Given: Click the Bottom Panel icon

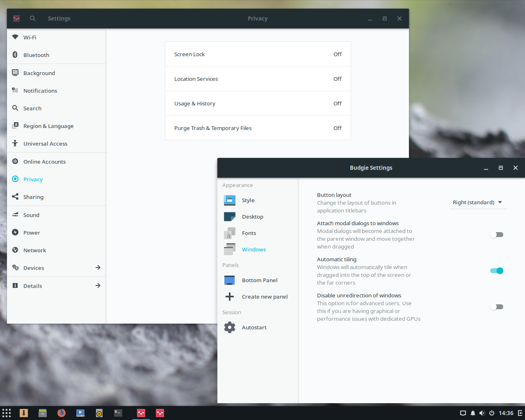Looking at the screenshot, I should (230, 280).
